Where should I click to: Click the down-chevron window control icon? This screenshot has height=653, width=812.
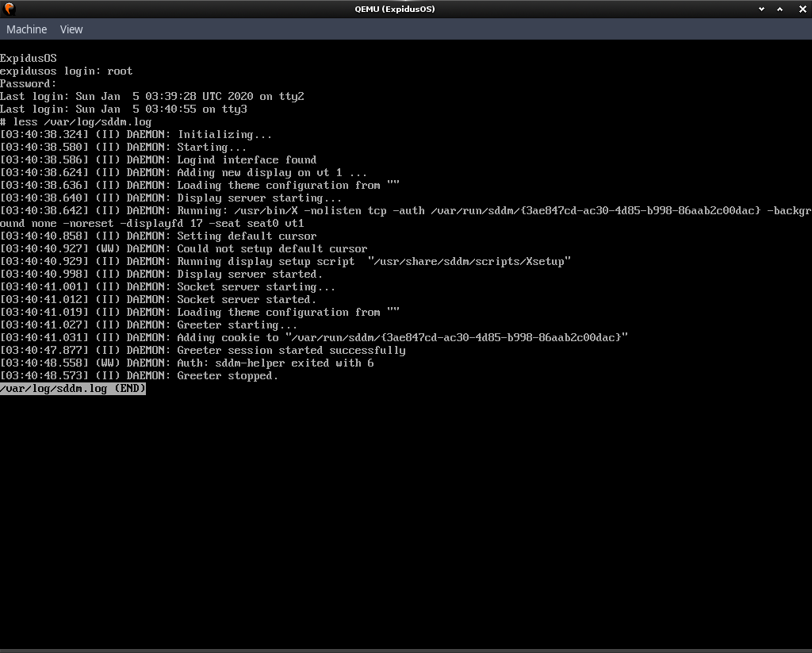pos(761,9)
